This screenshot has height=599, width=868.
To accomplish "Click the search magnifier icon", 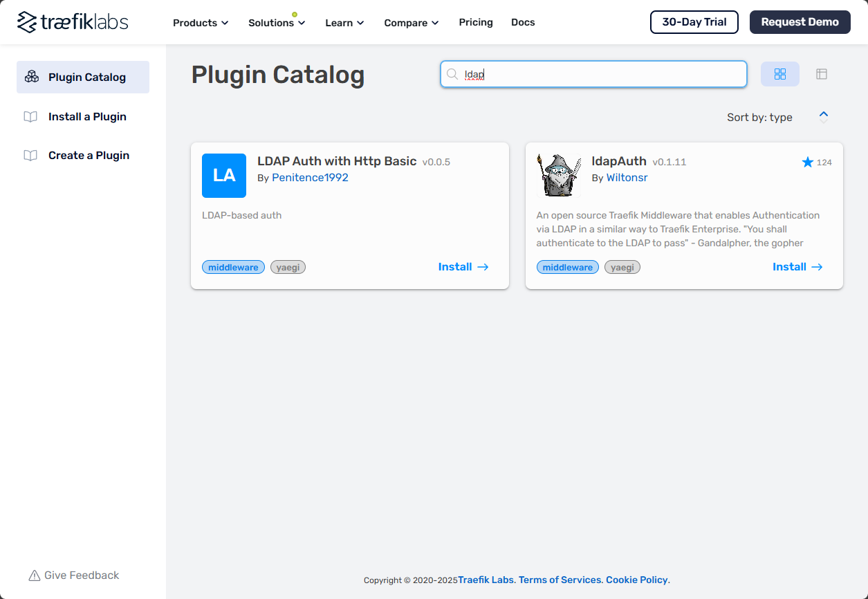I will click(452, 75).
